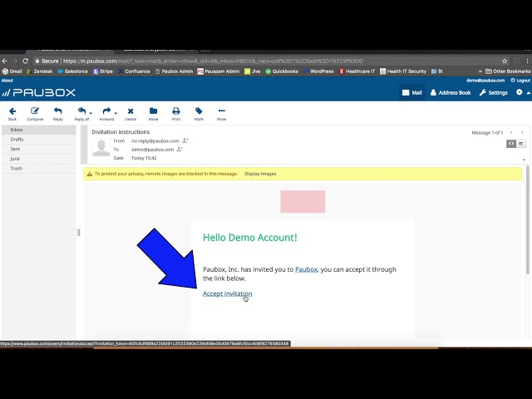The image size is (532, 399).
Task: Delete the current message
Action: click(x=131, y=114)
